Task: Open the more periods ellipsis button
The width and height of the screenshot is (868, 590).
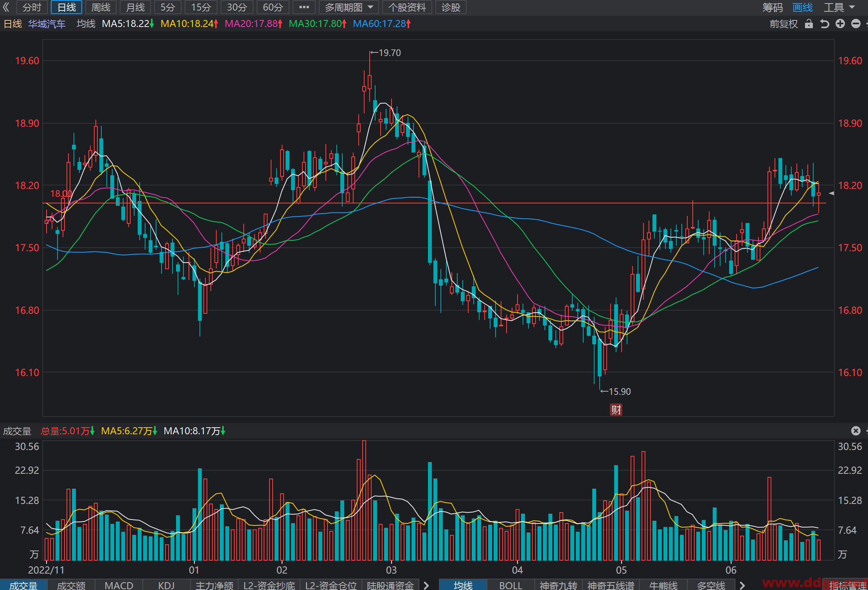Action: (304, 7)
